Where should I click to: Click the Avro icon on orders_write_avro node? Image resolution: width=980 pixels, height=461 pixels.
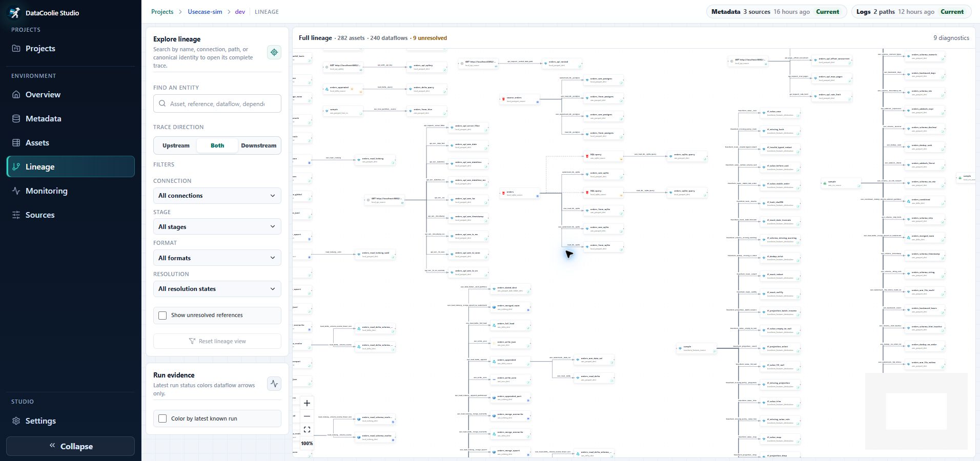[x=494, y=379]
